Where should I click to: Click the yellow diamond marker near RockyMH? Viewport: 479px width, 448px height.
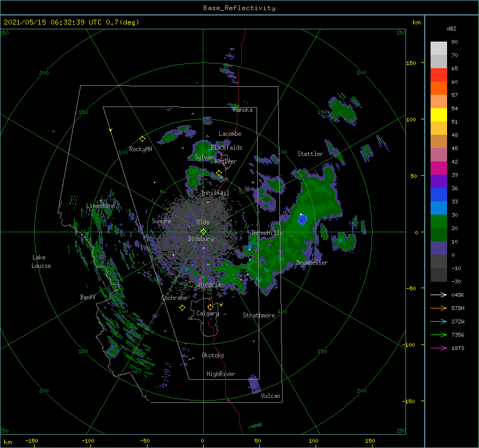[142, 139]
